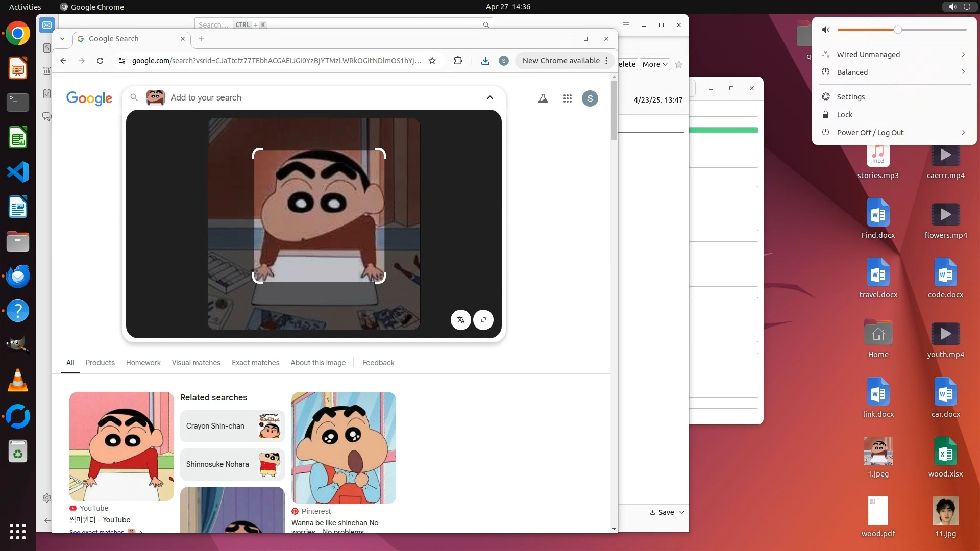Click the view site information icon
The image size is (980, 551).
pyautogui.click(x=121, y=61)
